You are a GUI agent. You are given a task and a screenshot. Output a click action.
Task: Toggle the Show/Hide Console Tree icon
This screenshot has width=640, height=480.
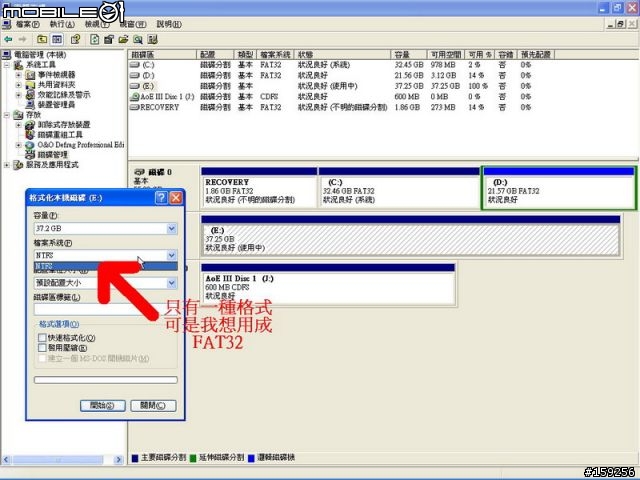tap(57, 40)
